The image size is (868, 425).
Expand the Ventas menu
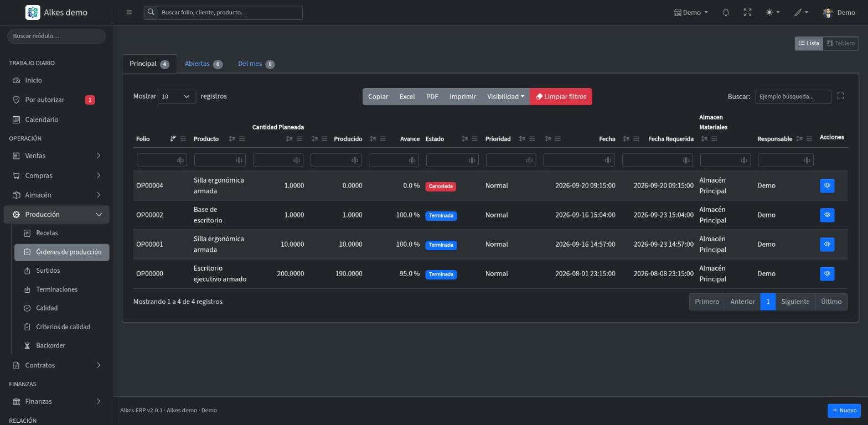56,156
